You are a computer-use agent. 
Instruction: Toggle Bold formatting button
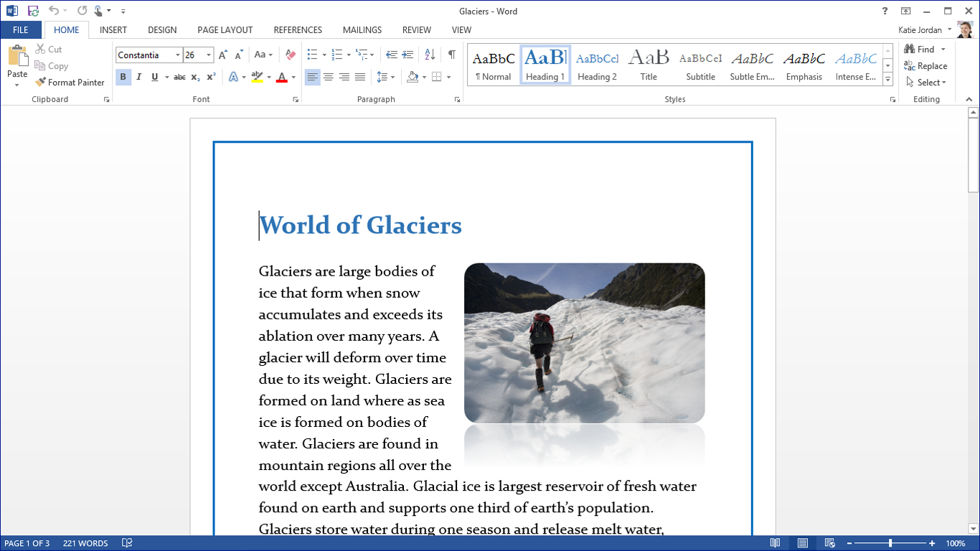pos(123,77)
